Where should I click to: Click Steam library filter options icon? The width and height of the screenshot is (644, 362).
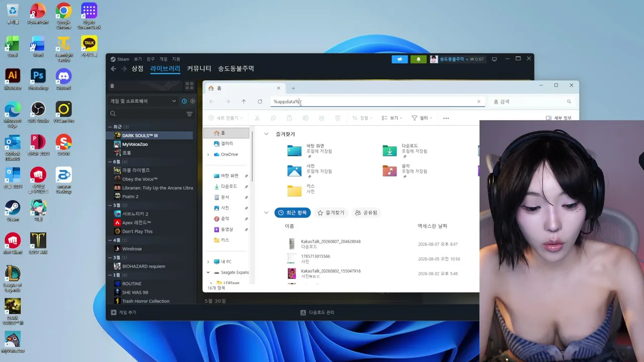190,114
